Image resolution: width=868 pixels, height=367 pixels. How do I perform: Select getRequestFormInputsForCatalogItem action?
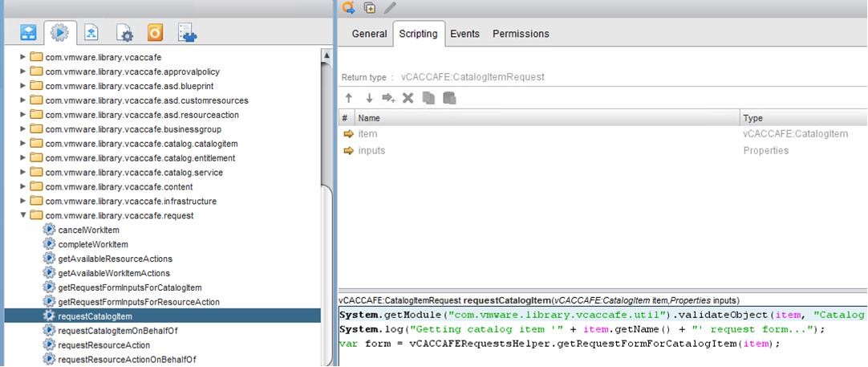tap(129, 287)
